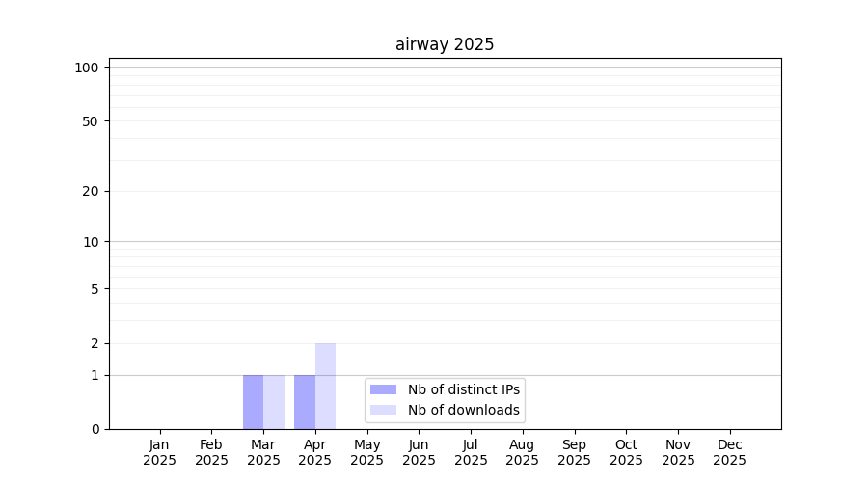Click the 'Nb of distinct IPs' legend swatch
This screenshot has width=868, height=482.
[x=383, y=389]
